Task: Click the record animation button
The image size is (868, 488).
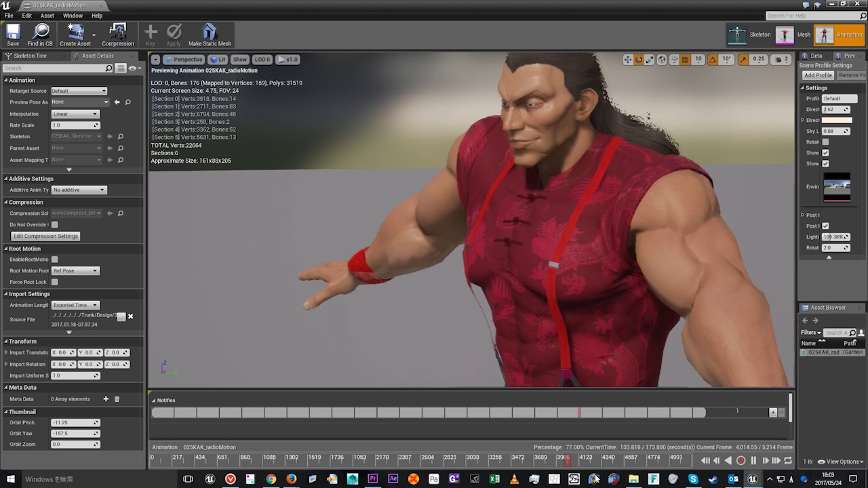Action: point(741,461)
